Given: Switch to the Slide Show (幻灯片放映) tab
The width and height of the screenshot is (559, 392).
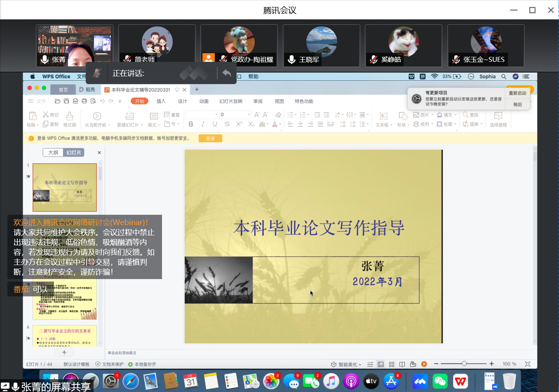Looking at the screenshot, I should (231, 101).
